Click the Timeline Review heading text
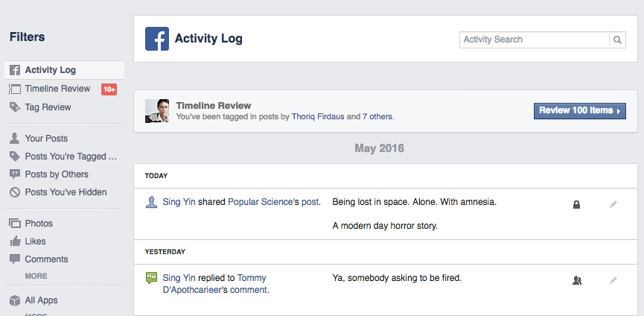 point(214,106)
